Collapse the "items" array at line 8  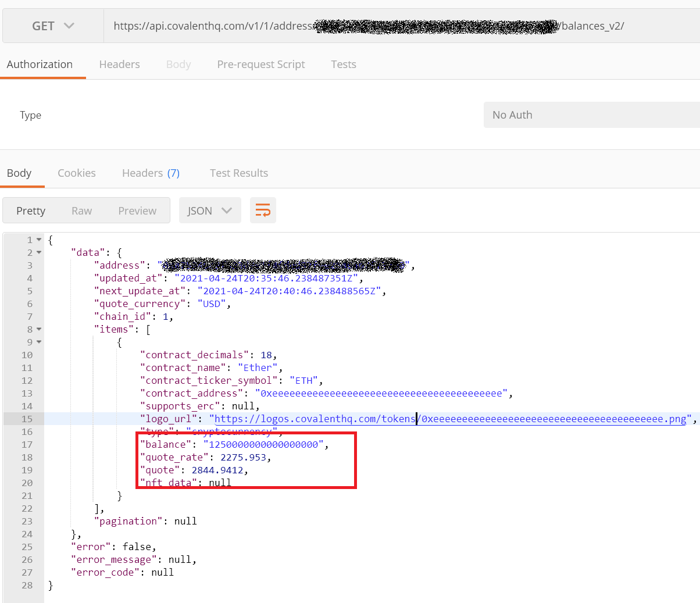39,329
